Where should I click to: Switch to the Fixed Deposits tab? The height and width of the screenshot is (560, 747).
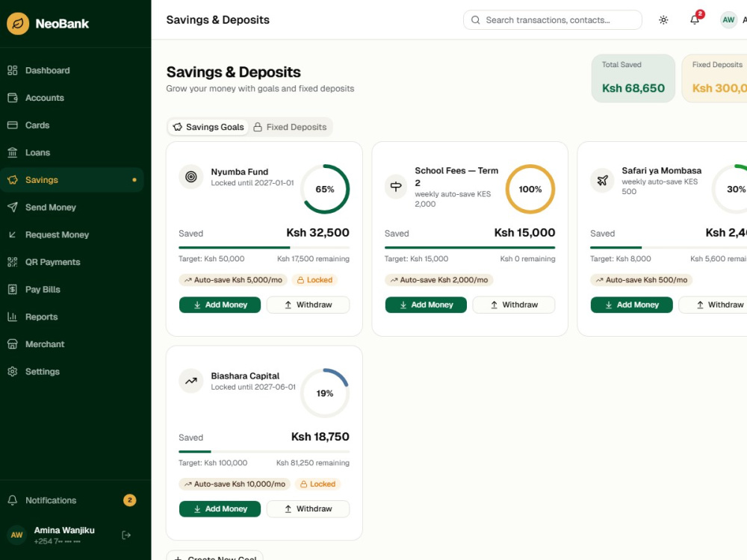tap(290, 127)
